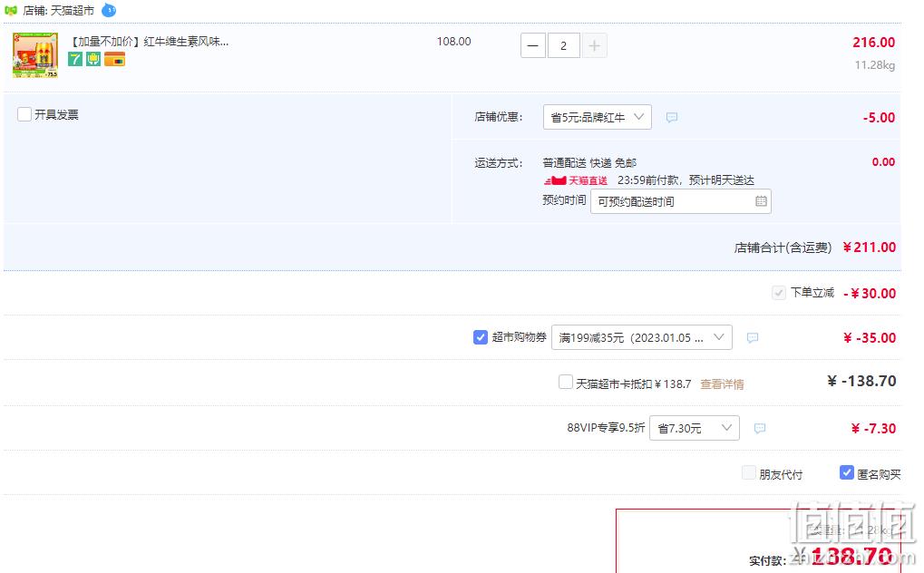Screen dimensions: 924x573
Task: Click the ¥-7.30 VIP discount amount
Action: point(873,429)
